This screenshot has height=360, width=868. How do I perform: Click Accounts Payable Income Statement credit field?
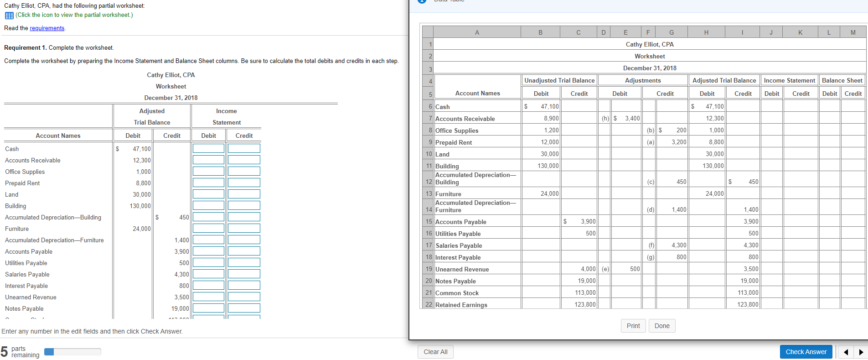coord(244,251)
